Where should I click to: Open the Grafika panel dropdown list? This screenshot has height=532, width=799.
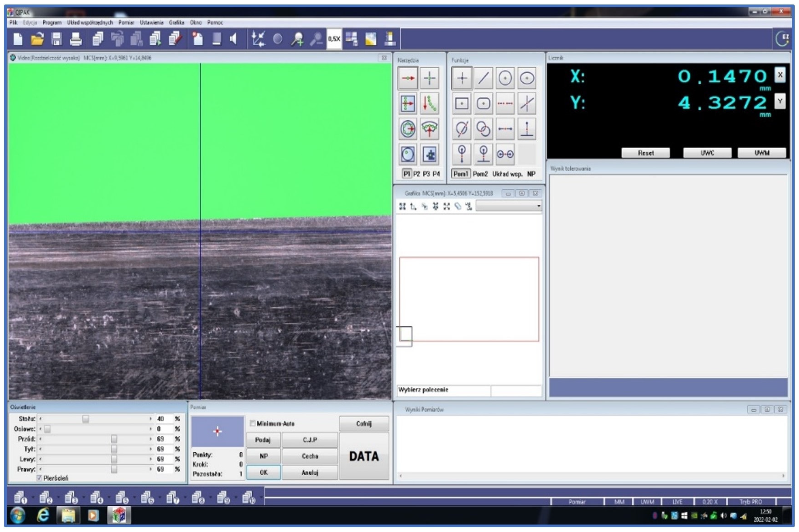(x=538, y=206)
